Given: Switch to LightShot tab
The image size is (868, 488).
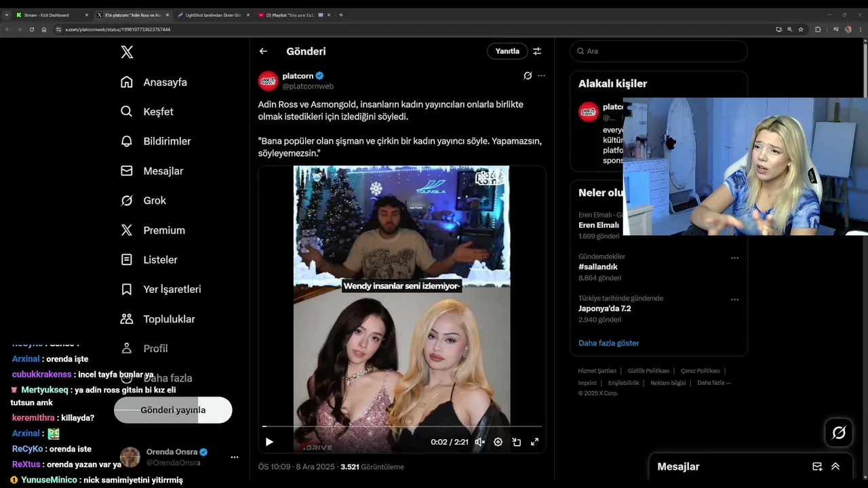Looking at the screenshot, I should coord(214,15).
